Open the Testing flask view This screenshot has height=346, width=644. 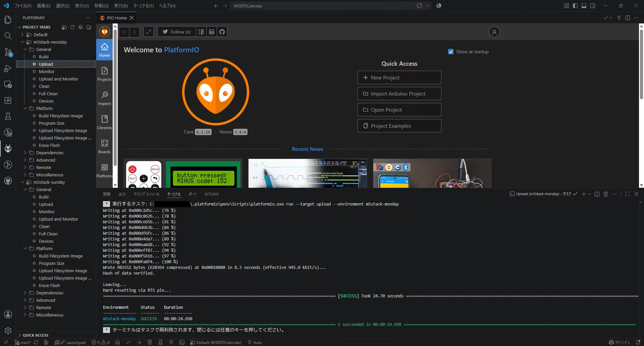tap(8, 116)
